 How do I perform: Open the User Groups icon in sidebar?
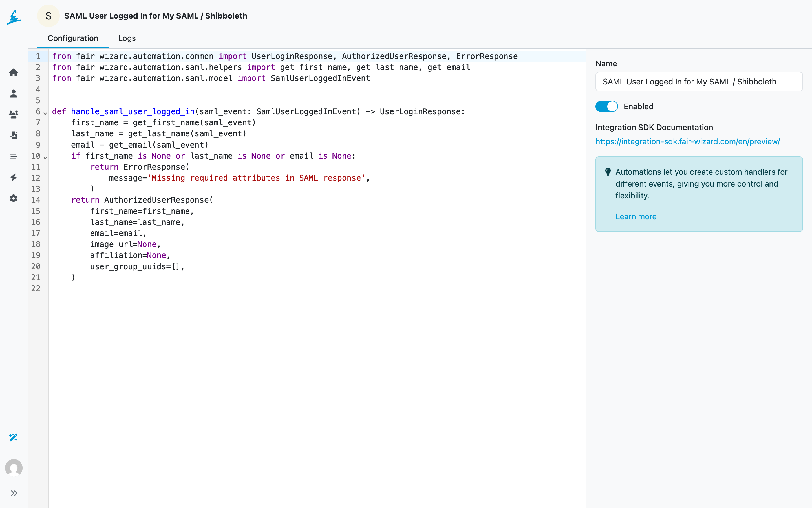pos(14,115)
